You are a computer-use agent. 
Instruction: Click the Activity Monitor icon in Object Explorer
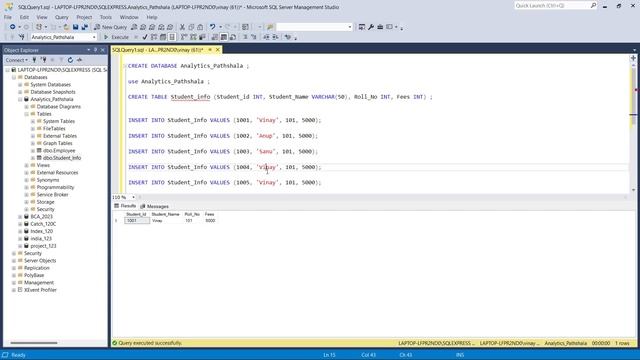coord(79,60)
